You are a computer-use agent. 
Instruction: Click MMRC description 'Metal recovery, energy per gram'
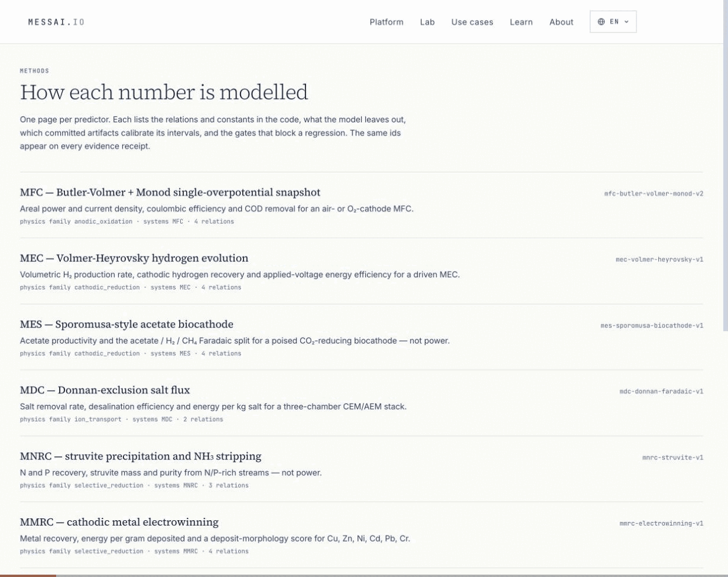pos(215,539)
